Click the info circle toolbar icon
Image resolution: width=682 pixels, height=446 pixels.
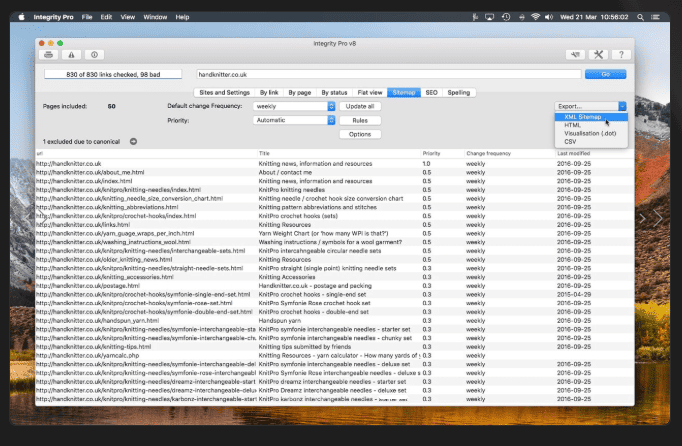(94, 55)
